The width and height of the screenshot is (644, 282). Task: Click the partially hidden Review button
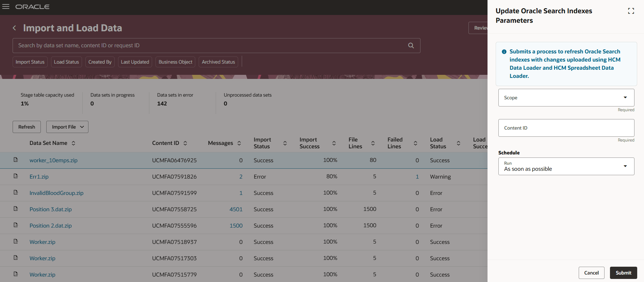478,28
